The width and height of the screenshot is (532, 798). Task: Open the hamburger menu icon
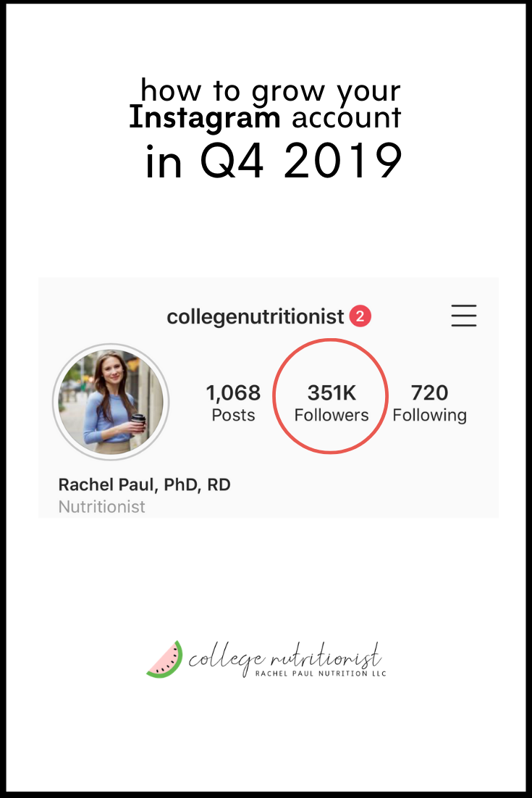pyautogui.click(x=463, y=316)
